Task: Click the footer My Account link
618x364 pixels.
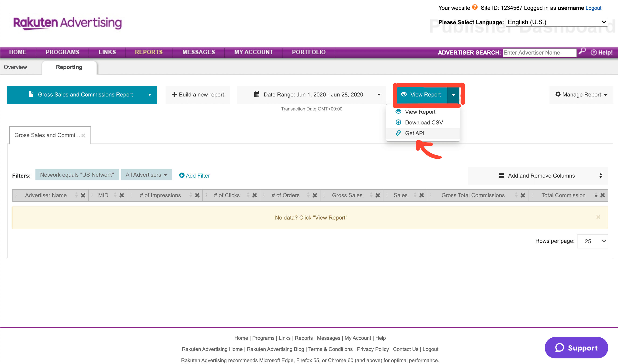Action: click(358, 338)
